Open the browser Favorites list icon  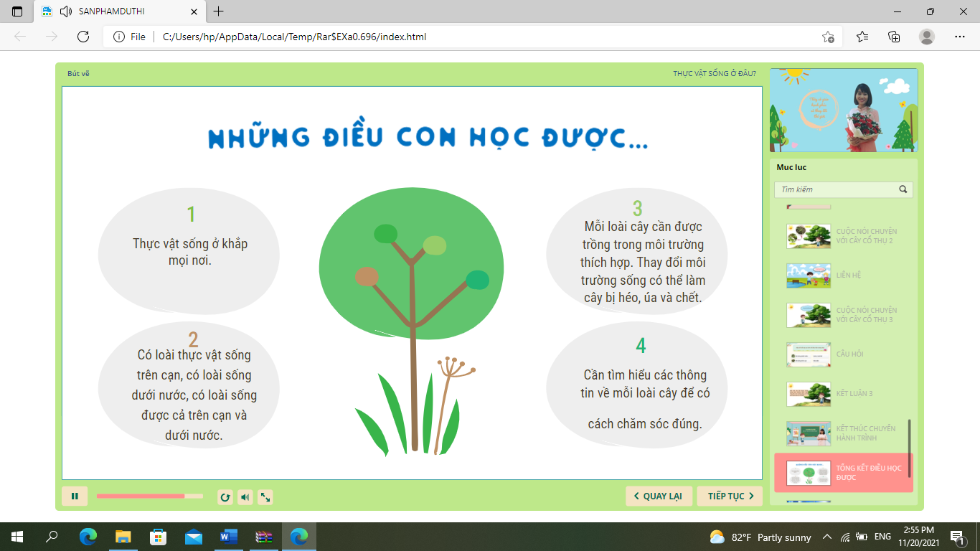[x=862, y=37]
